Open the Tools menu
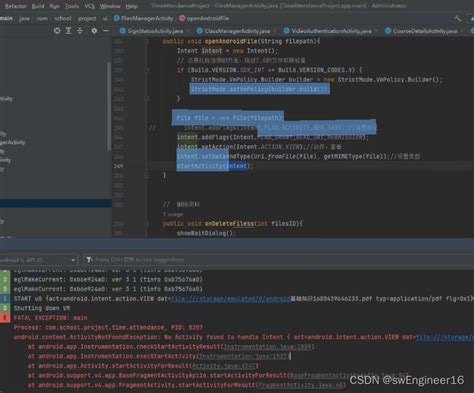 point(72,6)
